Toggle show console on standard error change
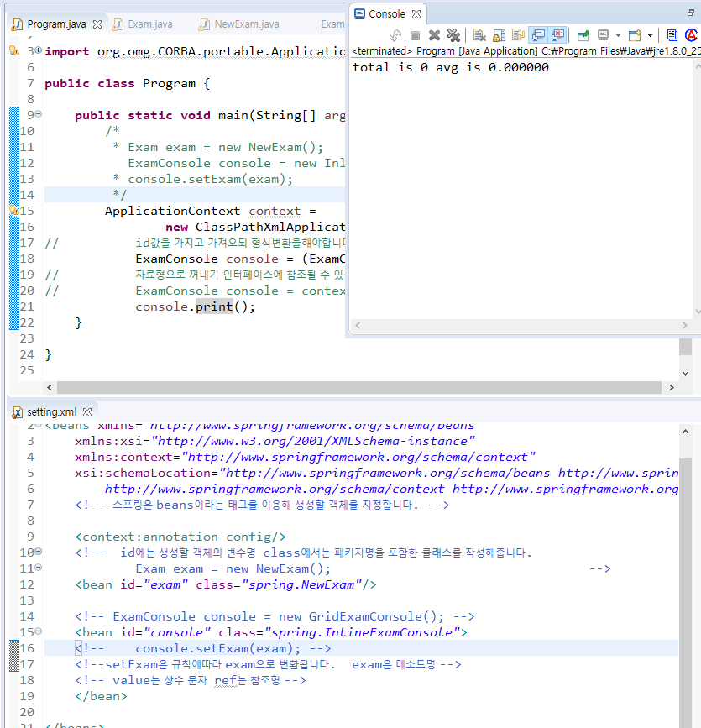Image resolution: width=701 pixels, height=728 pixels. point(557,35)
